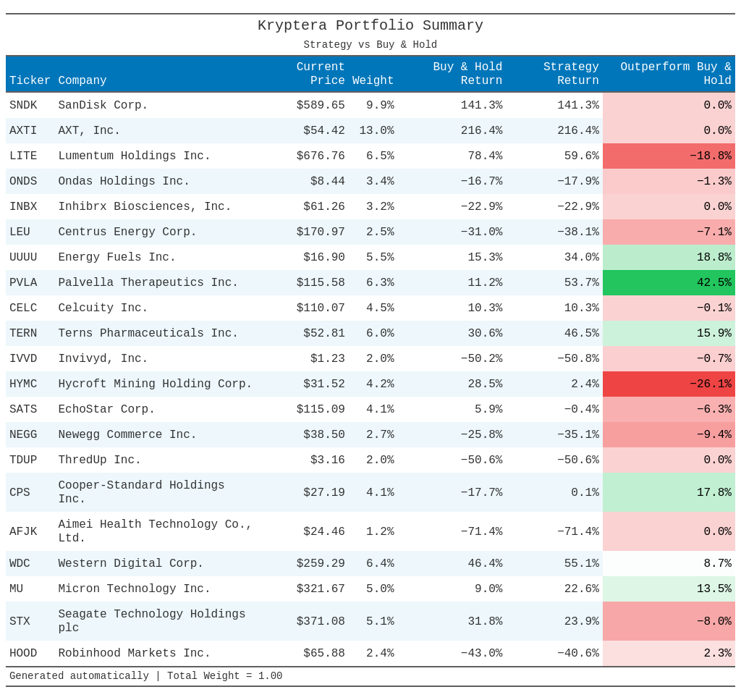Click the 13.0% weight for AXTI
The image size is (741, 700).
[x=376, y=130]
